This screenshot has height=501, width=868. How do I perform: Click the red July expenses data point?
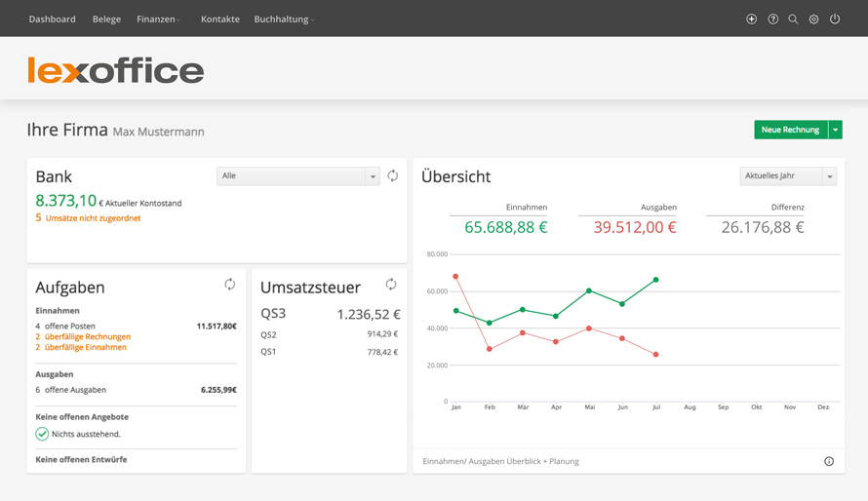point(656,355)
